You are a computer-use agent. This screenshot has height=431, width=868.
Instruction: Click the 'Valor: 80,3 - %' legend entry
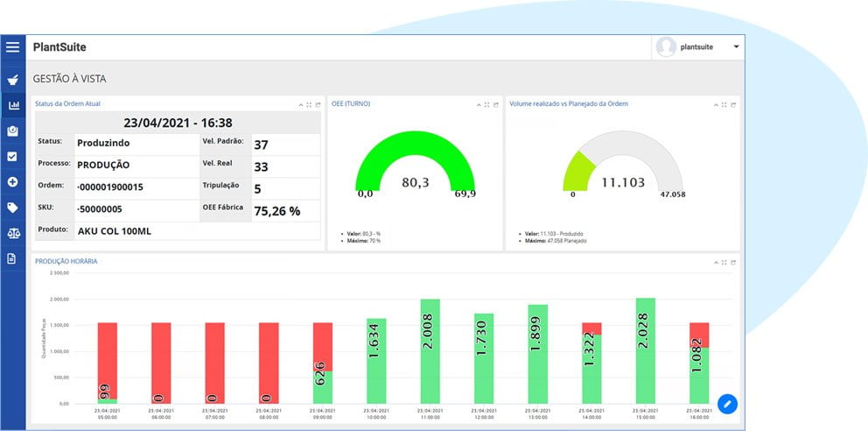[364, 234]
